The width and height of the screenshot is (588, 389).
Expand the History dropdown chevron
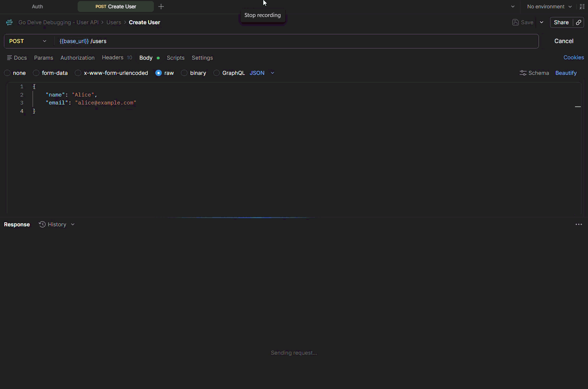[73, 225]
